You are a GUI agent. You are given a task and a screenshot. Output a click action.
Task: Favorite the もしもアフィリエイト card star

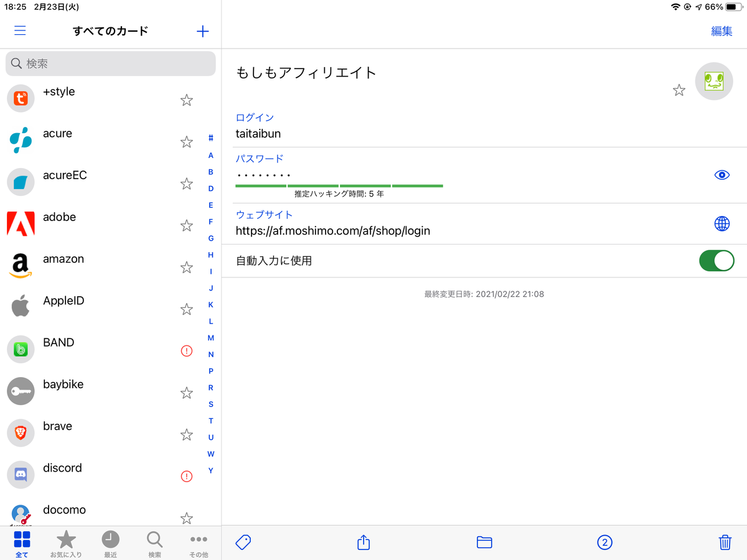point(679,90)
